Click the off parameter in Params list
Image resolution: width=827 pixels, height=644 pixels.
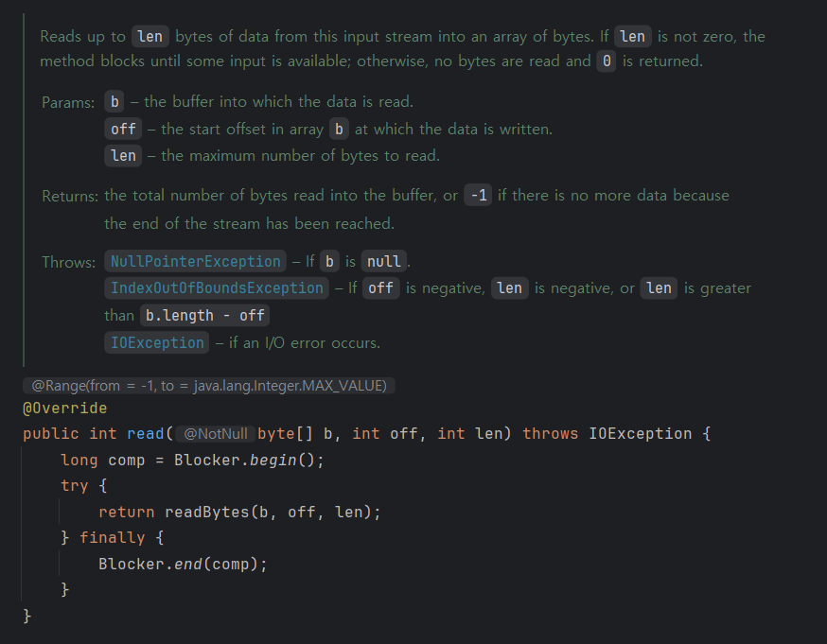pyautogui.click(x=123, y=130)
